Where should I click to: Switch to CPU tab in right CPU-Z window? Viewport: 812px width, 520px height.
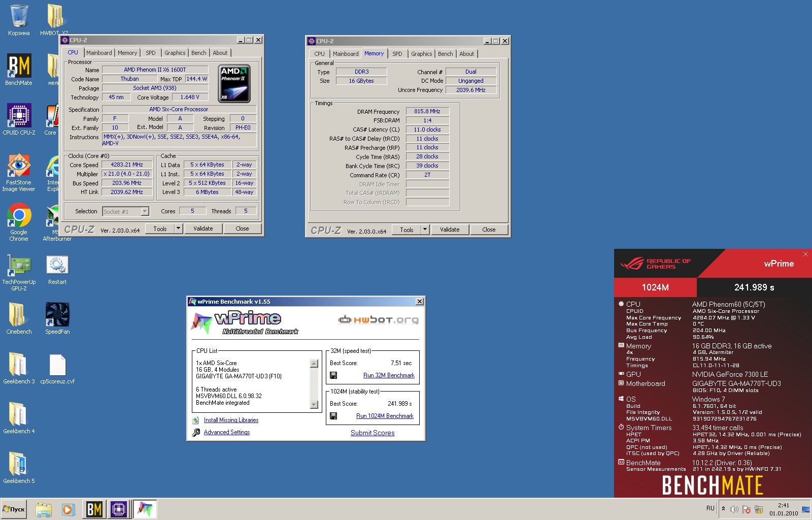point(319,54)
